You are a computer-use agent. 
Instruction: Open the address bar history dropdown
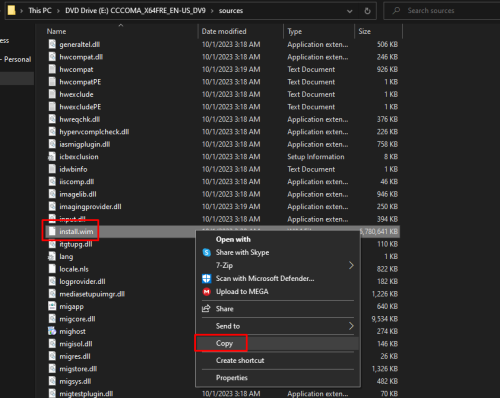click(349, 11)
